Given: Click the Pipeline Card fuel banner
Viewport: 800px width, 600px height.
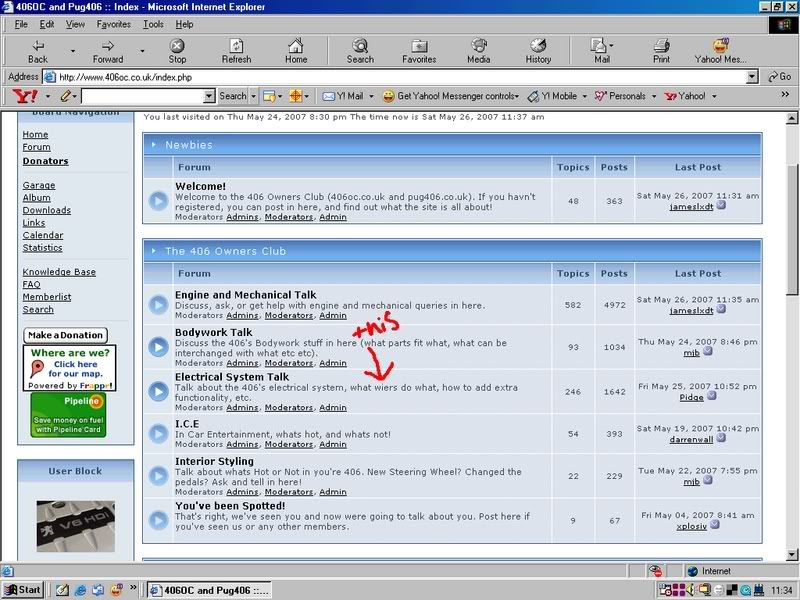Looking at the screenshot, I should tap(68, 415).
